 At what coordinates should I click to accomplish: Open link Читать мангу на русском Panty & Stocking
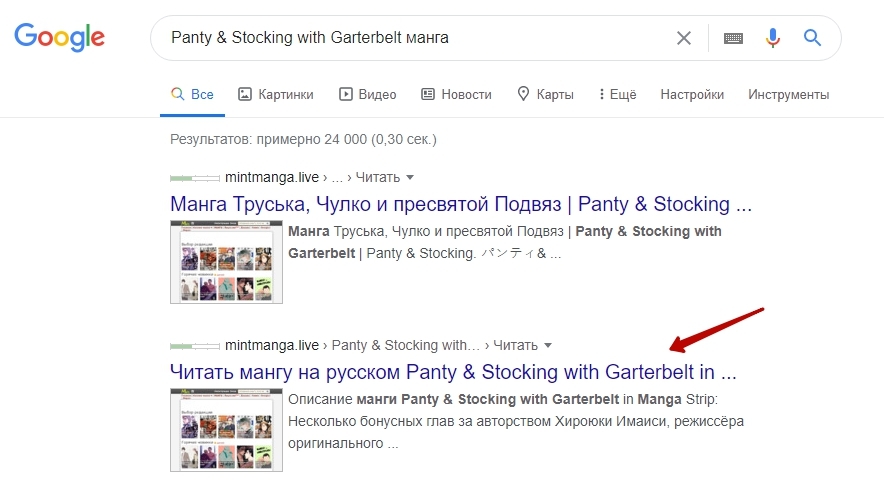(453, 372)
